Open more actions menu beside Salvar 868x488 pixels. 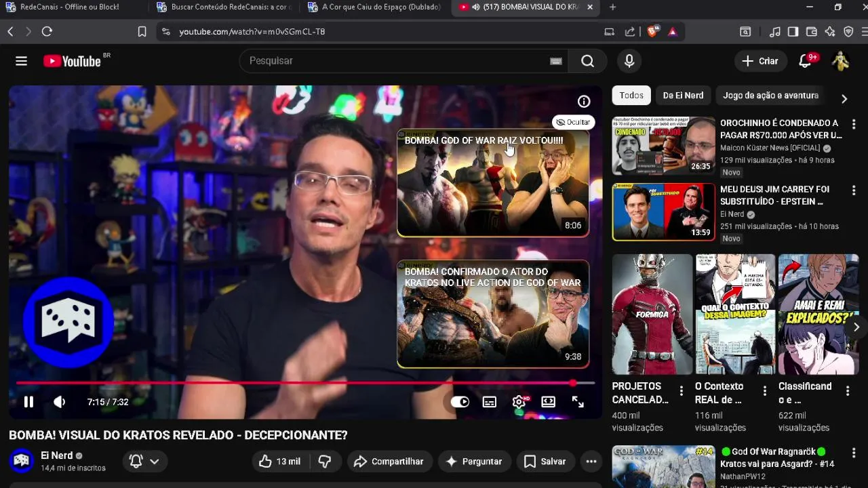coord(591,462)
